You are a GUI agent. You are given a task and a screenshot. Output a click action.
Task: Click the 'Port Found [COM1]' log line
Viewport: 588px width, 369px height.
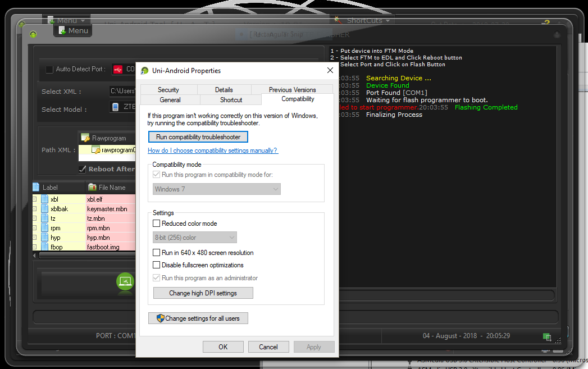pos(396,93)
